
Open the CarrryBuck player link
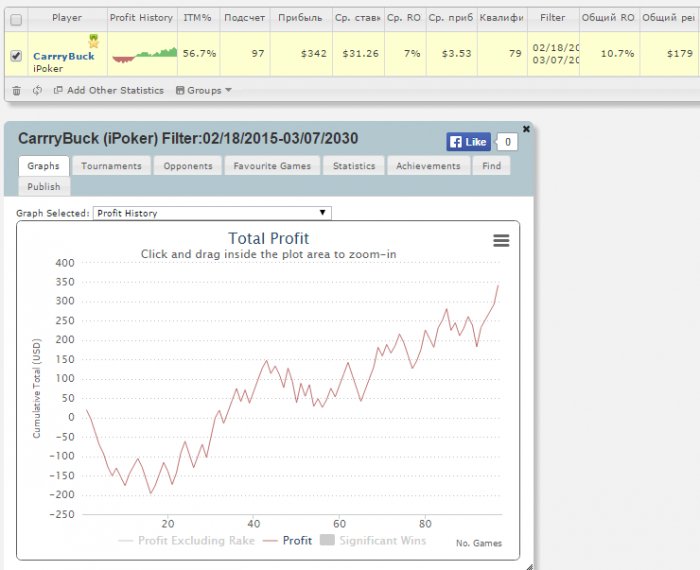pos(63,56)
